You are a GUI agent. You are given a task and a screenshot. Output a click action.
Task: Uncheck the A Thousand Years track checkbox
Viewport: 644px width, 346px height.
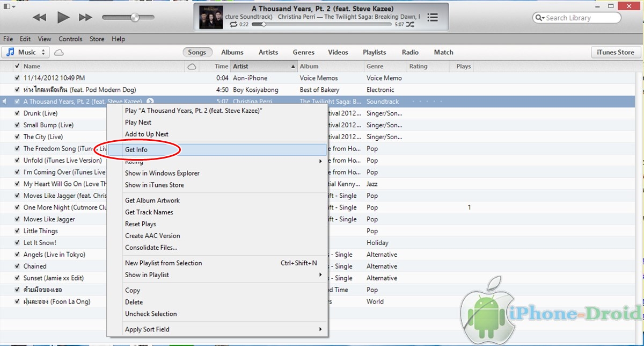pos(17,102)
